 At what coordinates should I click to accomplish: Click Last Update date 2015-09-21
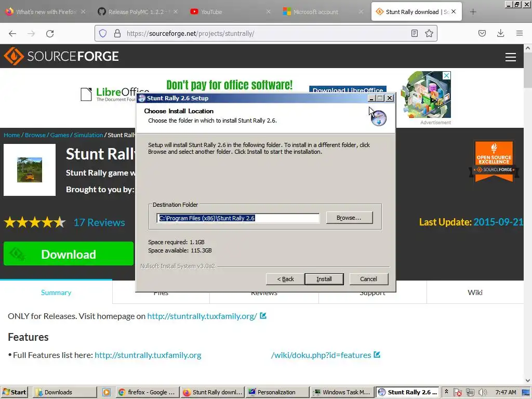click(x=498, y=222)
